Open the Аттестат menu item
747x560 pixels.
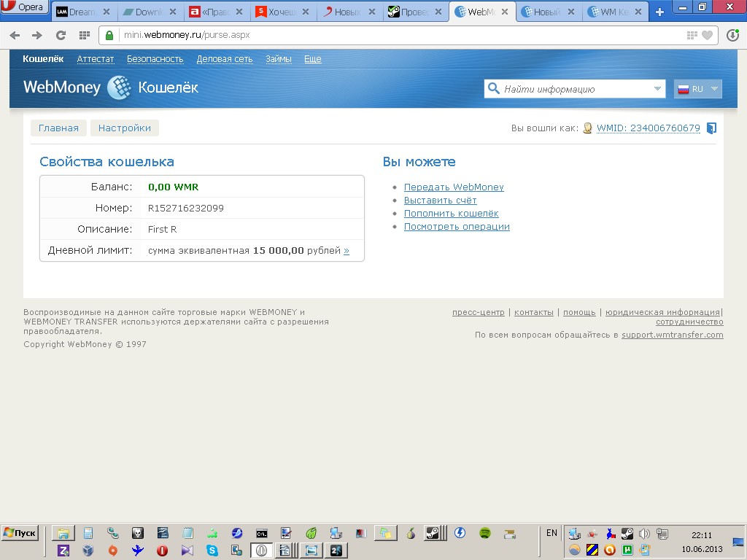96,59
